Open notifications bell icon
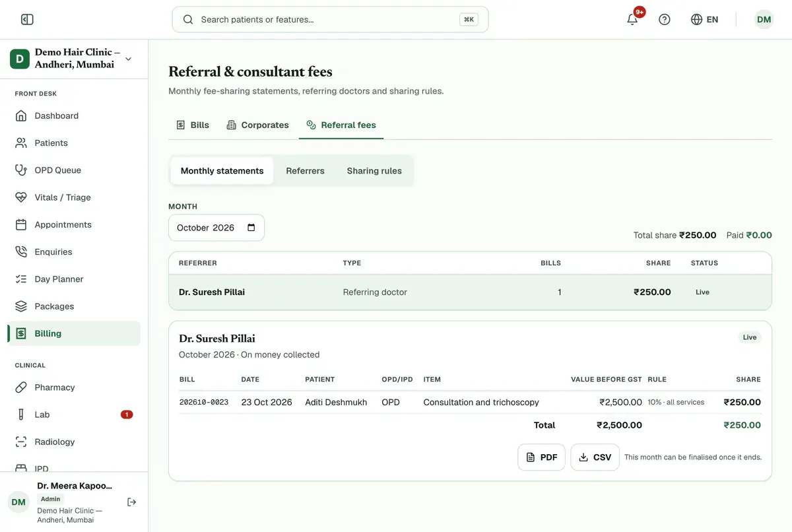792x532 pixels. [632, 20]
